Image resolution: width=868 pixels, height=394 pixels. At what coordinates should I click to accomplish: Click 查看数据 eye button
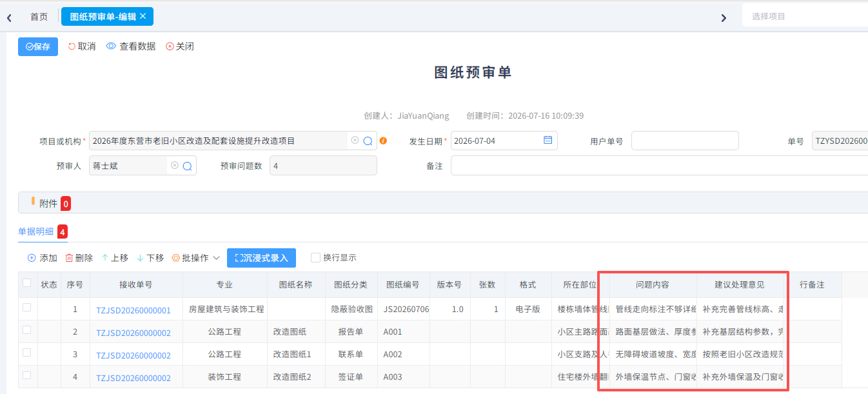click(x=131, y=46)
